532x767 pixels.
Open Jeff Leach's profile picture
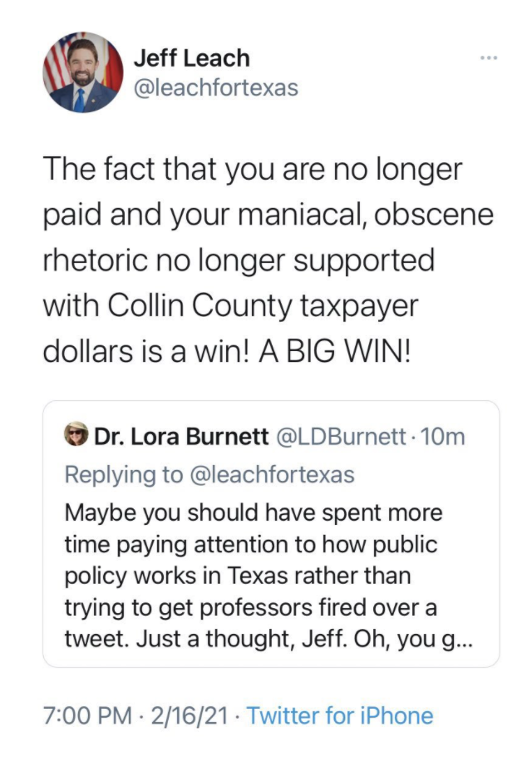pyautogui.click(x=83, y=72)
